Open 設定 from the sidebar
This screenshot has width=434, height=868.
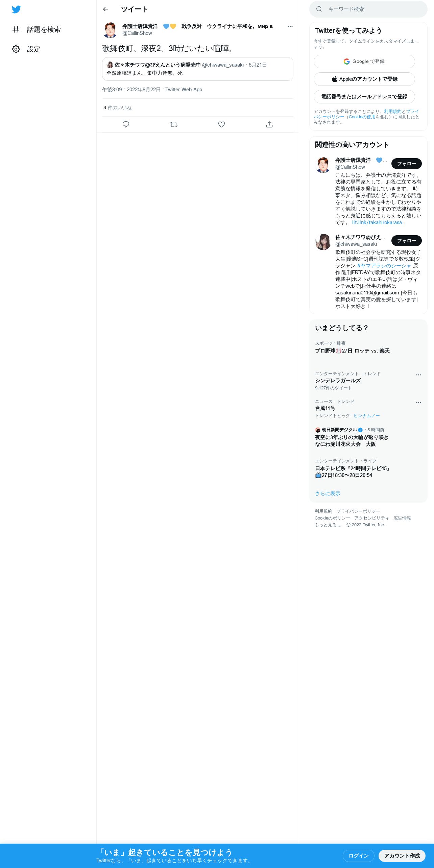(x=26, y=49)
